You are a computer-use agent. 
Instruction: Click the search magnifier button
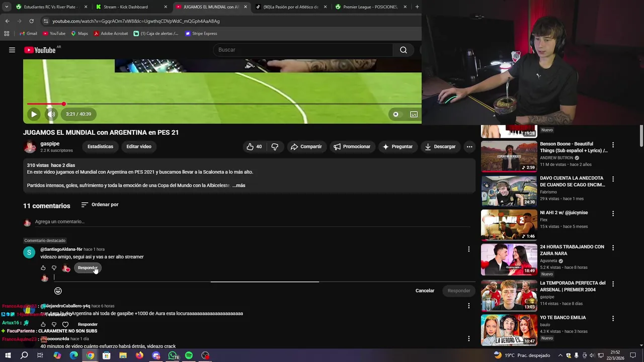pyautogui.click(x=404, y=50)
